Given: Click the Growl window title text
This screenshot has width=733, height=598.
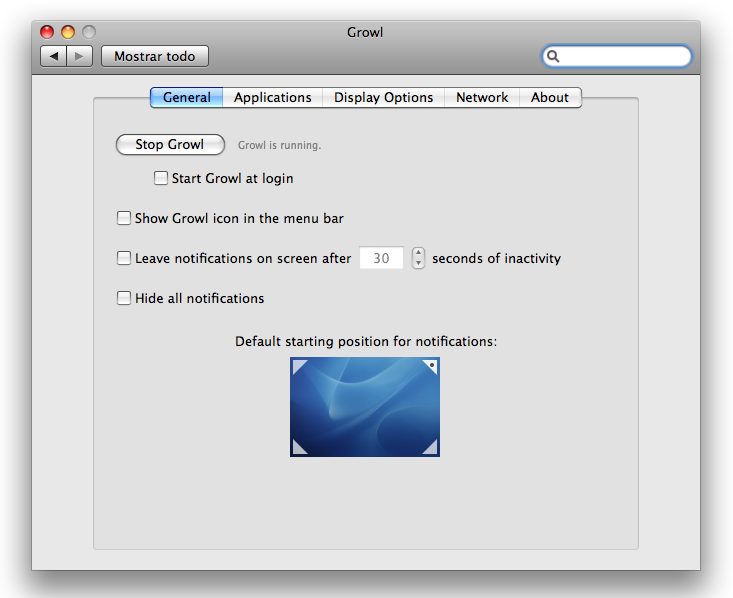Looking at the screenshot, I should pos(365,32).
